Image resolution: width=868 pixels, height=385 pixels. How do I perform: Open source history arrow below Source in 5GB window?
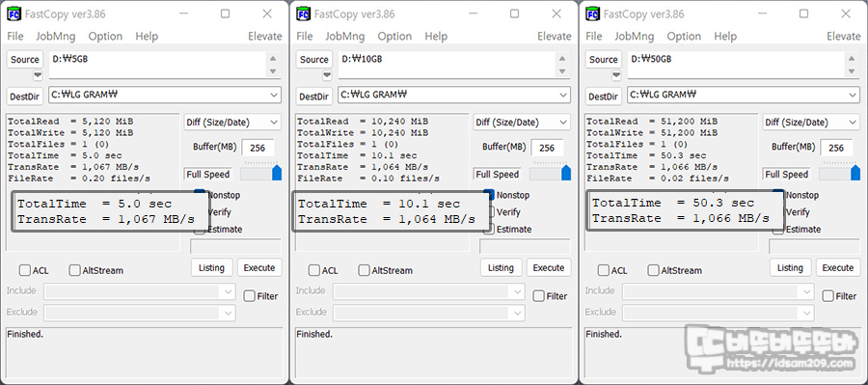[x=37, y=75]
